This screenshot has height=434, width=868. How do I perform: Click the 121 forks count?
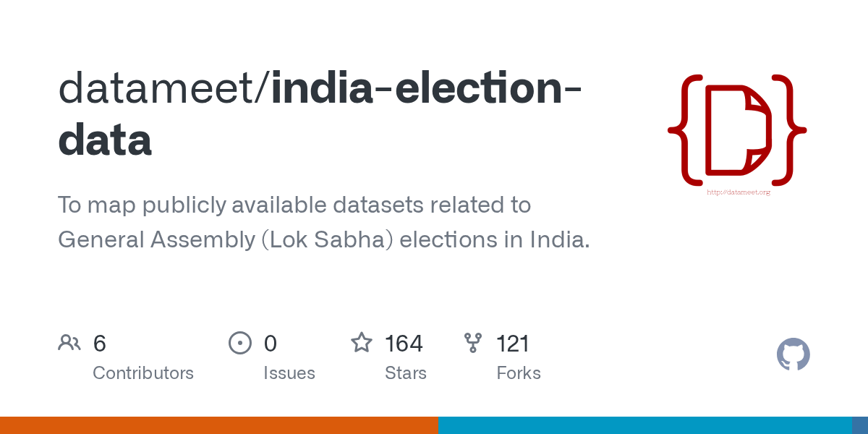pyautogui.click(x=513, y=343)
